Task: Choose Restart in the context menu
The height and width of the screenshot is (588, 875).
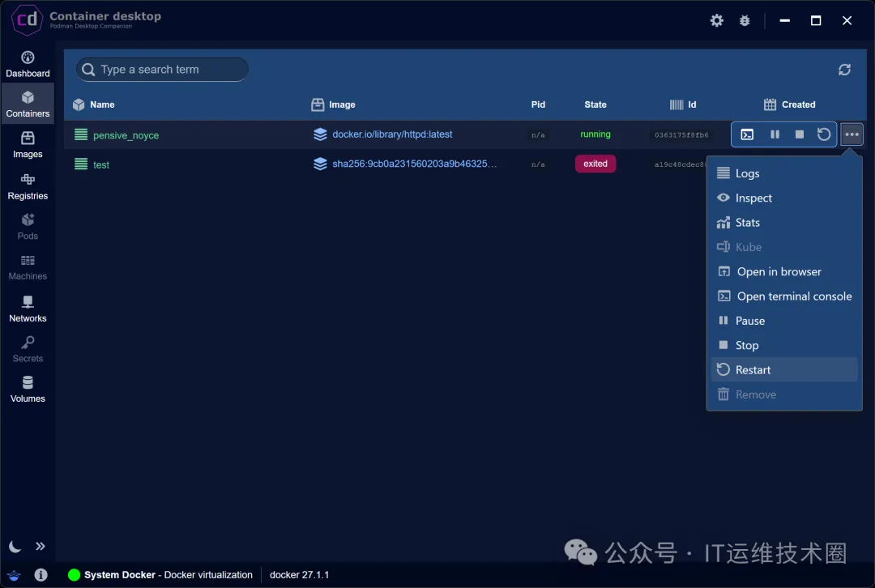Action: pyautogui.click(x=753, y=370)
